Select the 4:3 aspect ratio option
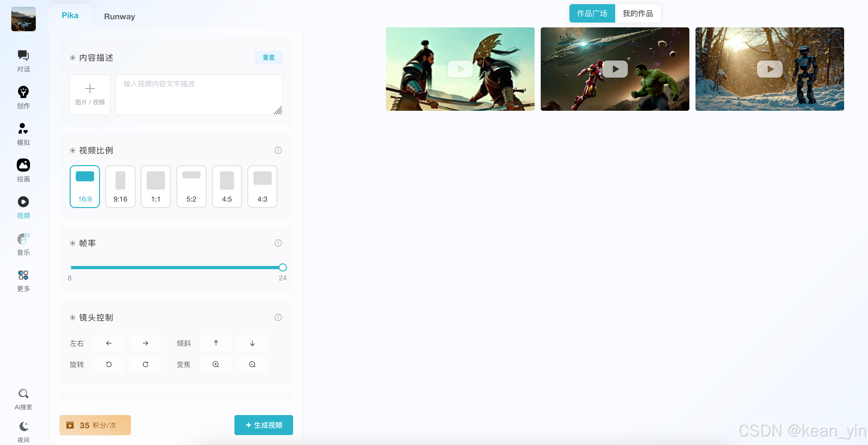868x445 pixels. (262, 186)
